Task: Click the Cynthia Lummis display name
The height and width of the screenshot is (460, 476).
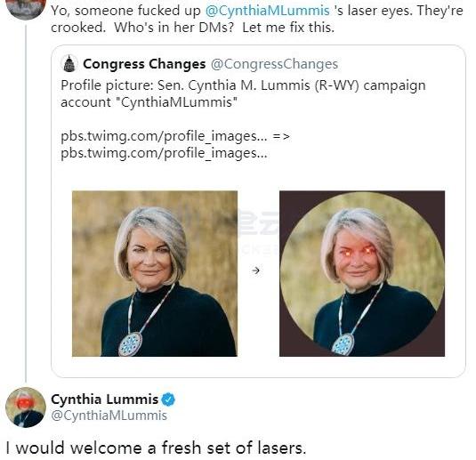Action: [105, 399]
